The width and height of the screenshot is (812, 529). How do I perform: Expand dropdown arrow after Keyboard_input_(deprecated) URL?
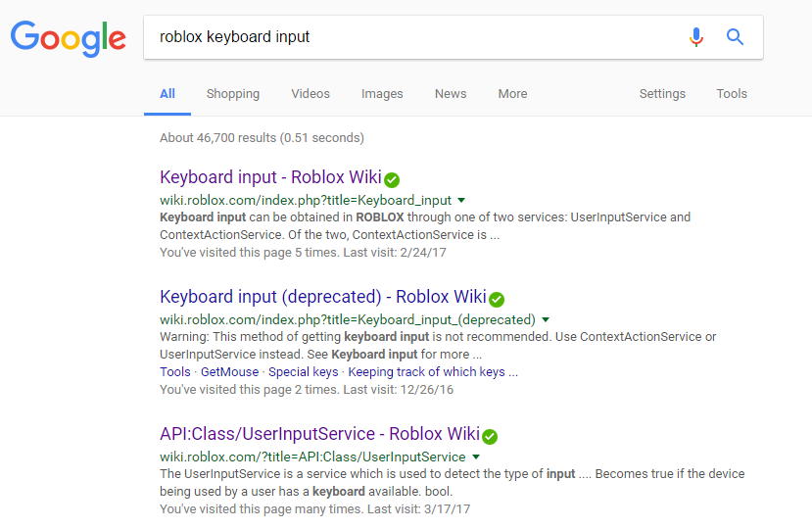[x=546, y=319]
